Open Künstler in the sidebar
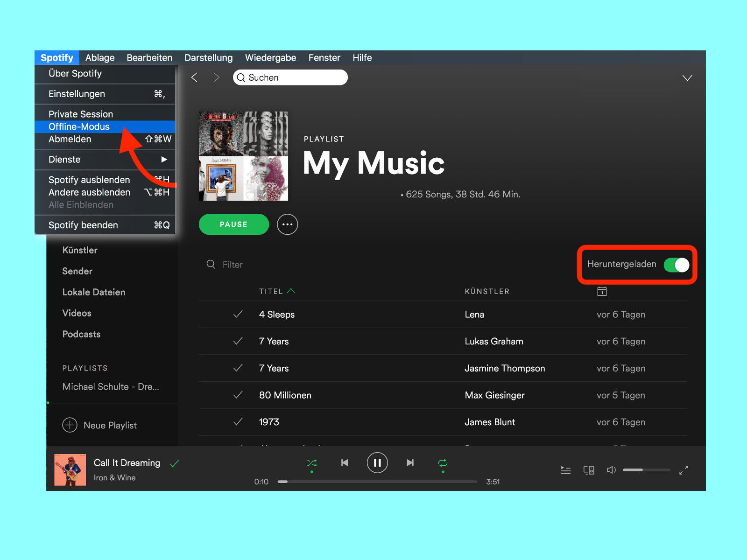The width and height of the screenshot is (747, 560). tap(80, 250)
